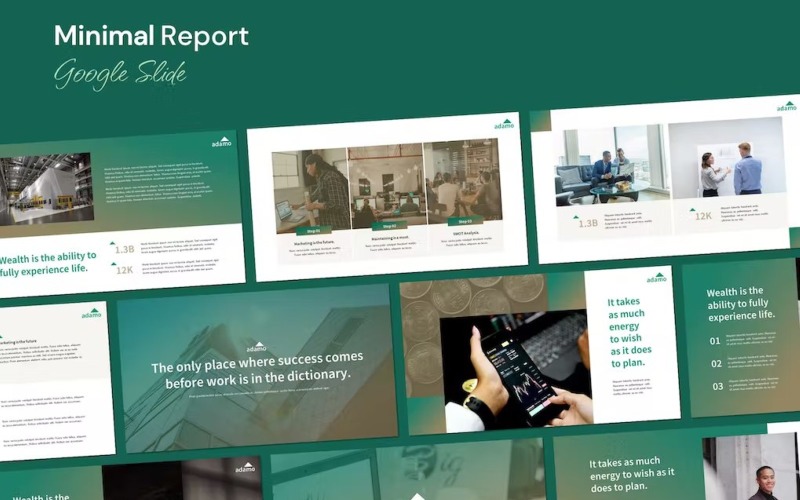
Task: Click the number 03 list item
Action: (x=716, y=387)
